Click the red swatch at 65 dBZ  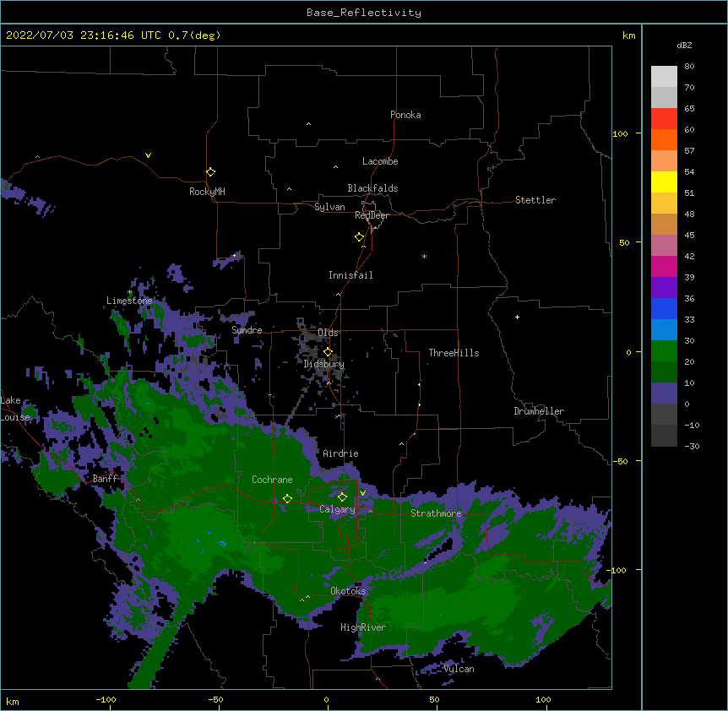click(x=664, y=119)
